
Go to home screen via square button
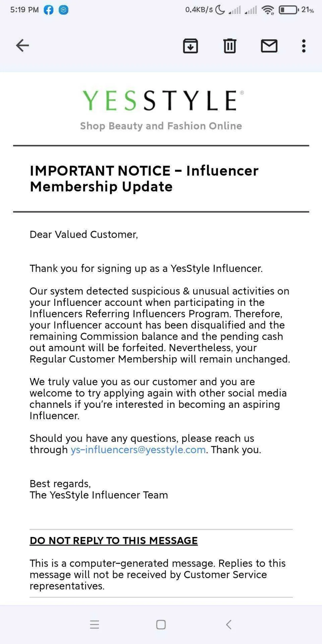161,625
